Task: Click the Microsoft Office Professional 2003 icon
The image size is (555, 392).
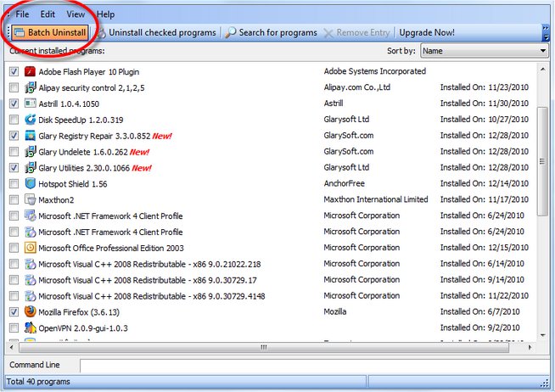Action: point(30,248)
